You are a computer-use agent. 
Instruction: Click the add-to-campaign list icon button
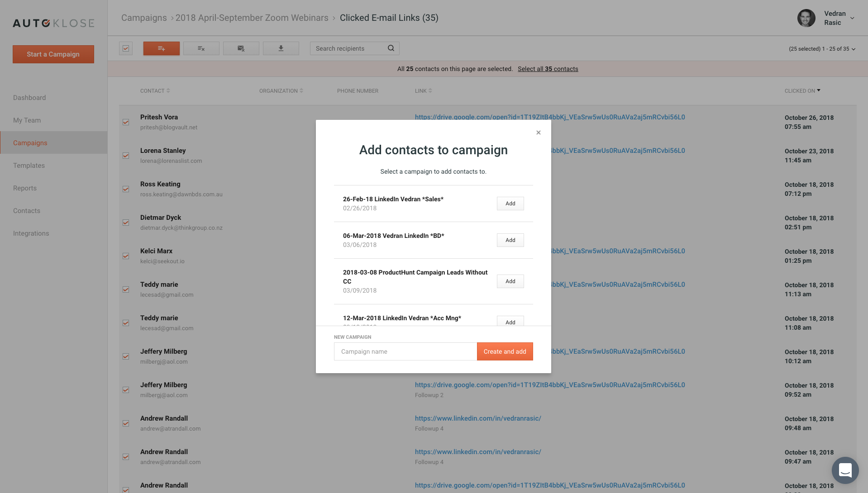tap(161, 48)
